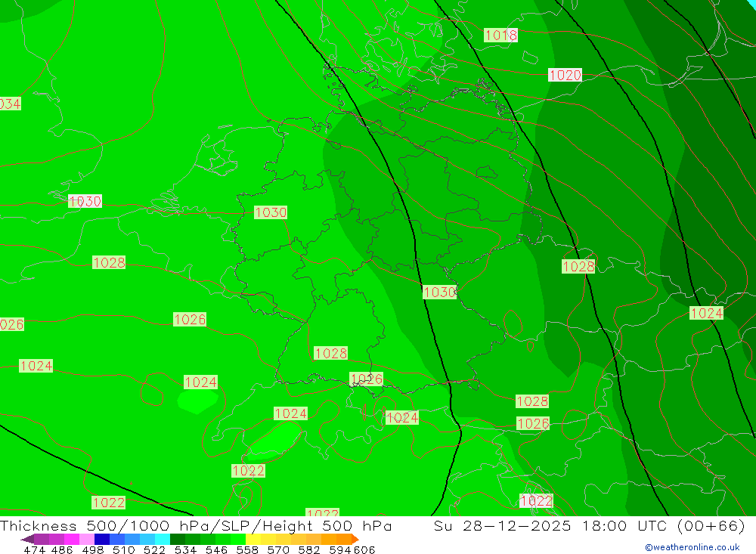Click the 606 legend value

point(364,549)
